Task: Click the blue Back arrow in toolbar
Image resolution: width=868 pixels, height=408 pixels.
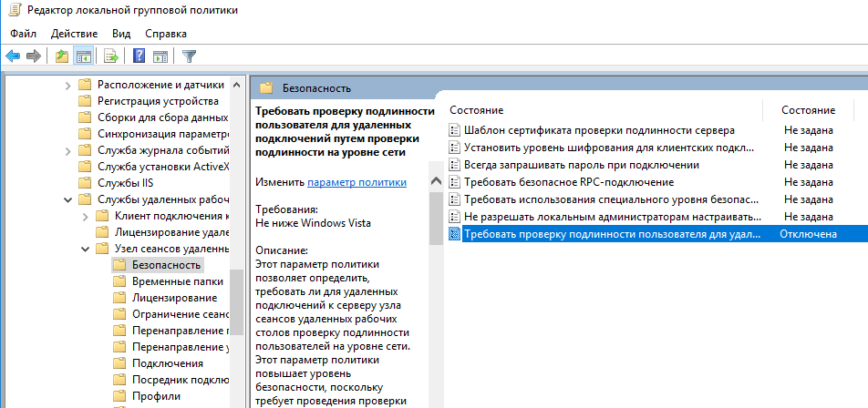Action: [13, 56]
